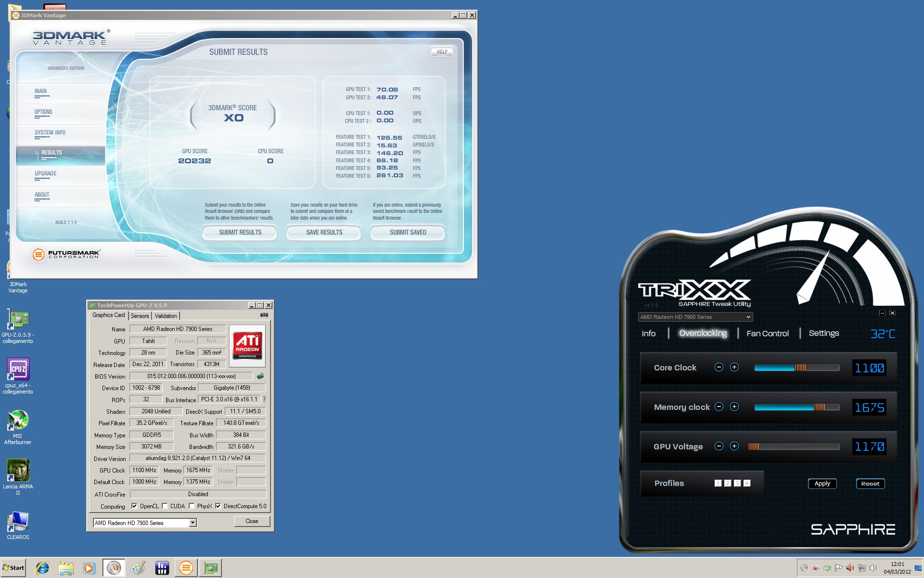This screenshot has width=924, height=578.
Task: Click the safely remove hardware tray icon
Action: point(827,568)
